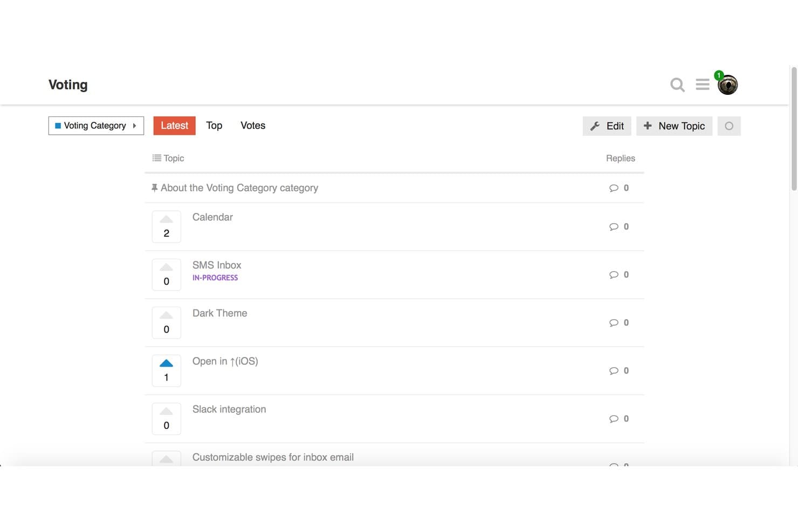Screen dimensions: 798x532
Task: Click the Slack integration reply count
Action: [x=619, y=419]
